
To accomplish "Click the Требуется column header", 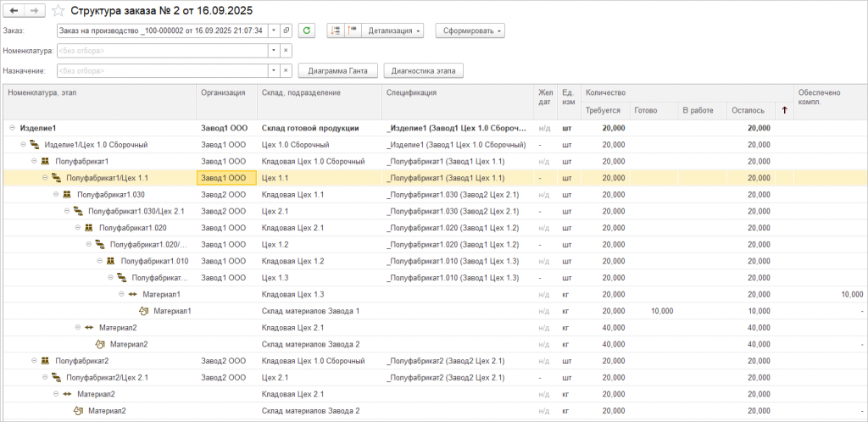I will click(605, 111).
